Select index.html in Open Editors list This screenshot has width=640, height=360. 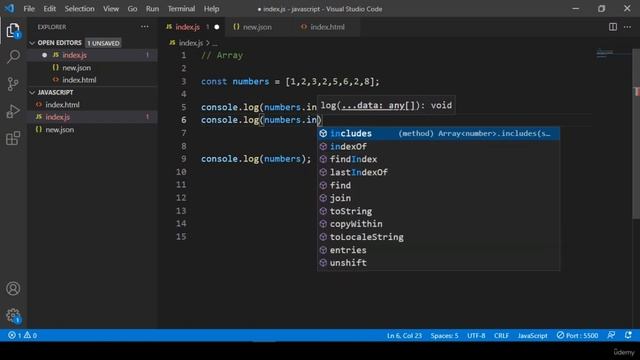point(93,80)
